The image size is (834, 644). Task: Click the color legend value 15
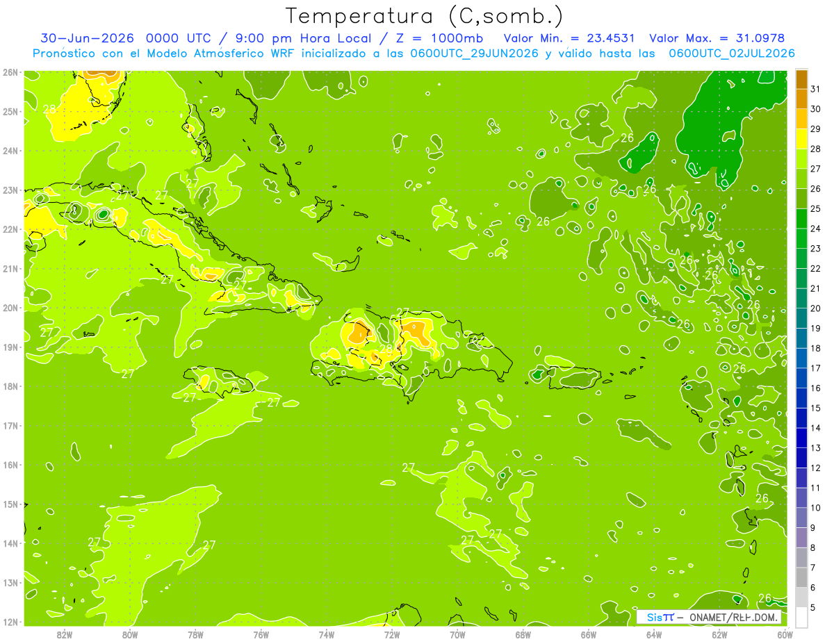[815, 408]
